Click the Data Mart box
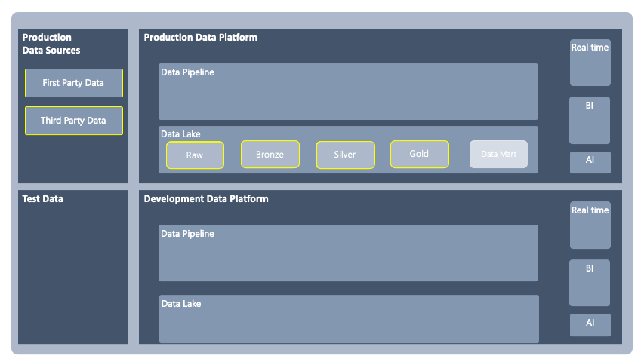The image size is (644, 362). [x=498, y=154]
